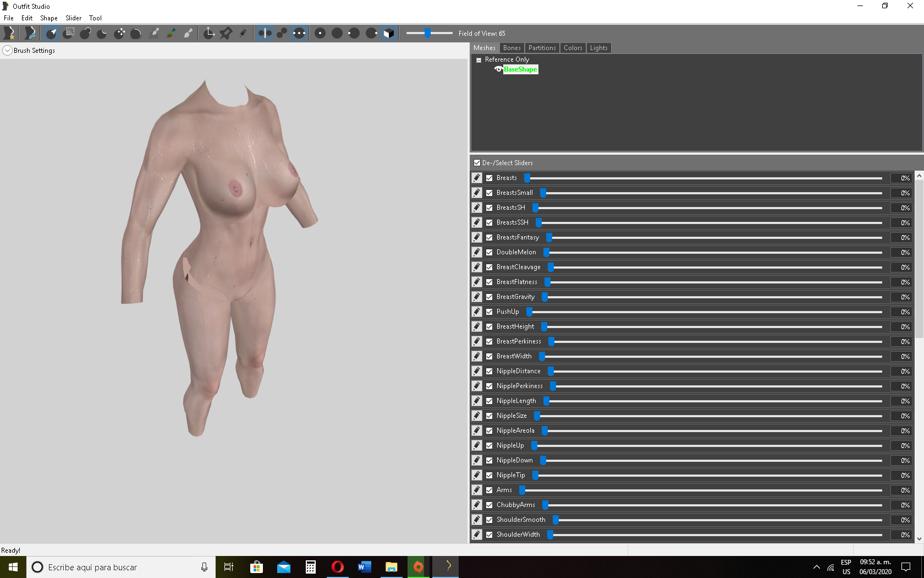Open the Edit menu
The image size is (924, 578).
tap(27, 18)
